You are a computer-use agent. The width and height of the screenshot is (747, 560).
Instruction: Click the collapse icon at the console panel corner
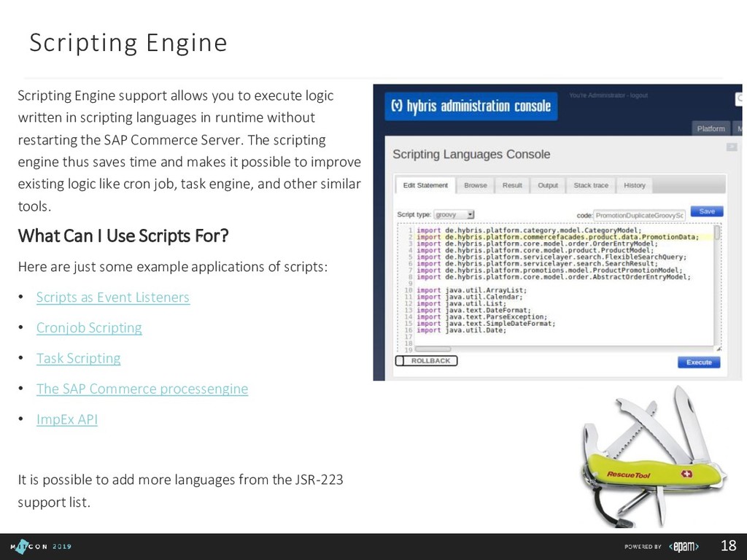point(732,147)
